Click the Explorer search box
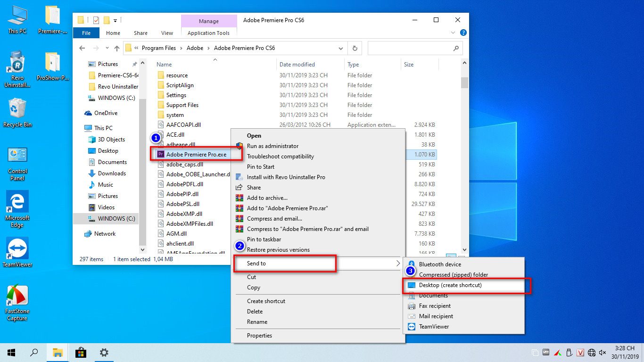Screen dimensions: 644x362 (x=415, y=48)
